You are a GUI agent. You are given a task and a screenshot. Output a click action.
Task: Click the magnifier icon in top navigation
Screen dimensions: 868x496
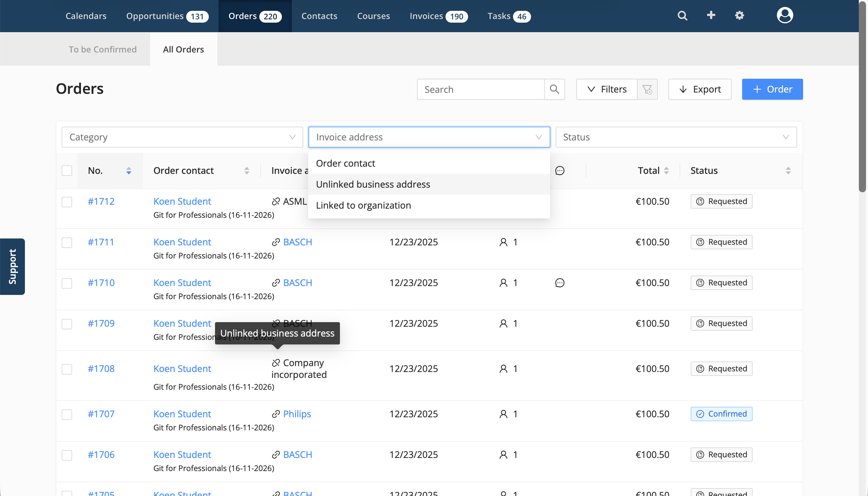[x=682, y=16]
